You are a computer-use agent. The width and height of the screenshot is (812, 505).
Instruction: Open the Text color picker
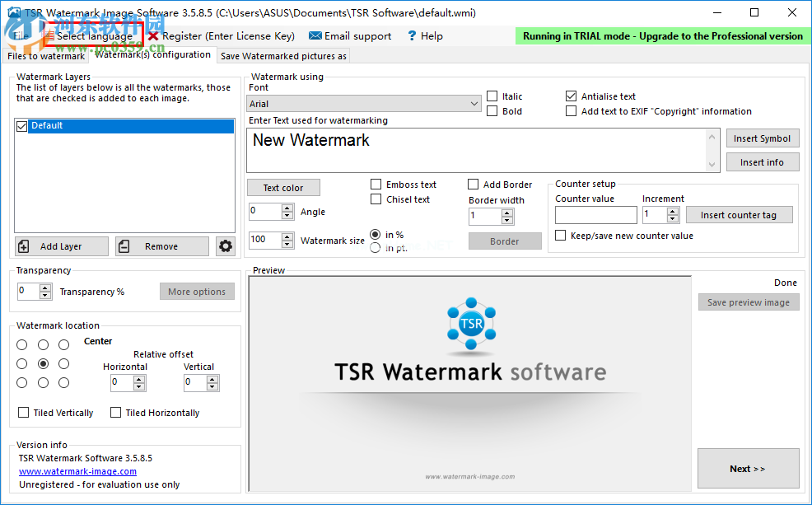click(x=283, y=187)
